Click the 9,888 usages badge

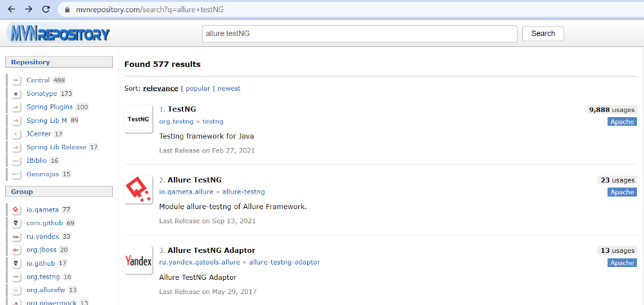612,109
